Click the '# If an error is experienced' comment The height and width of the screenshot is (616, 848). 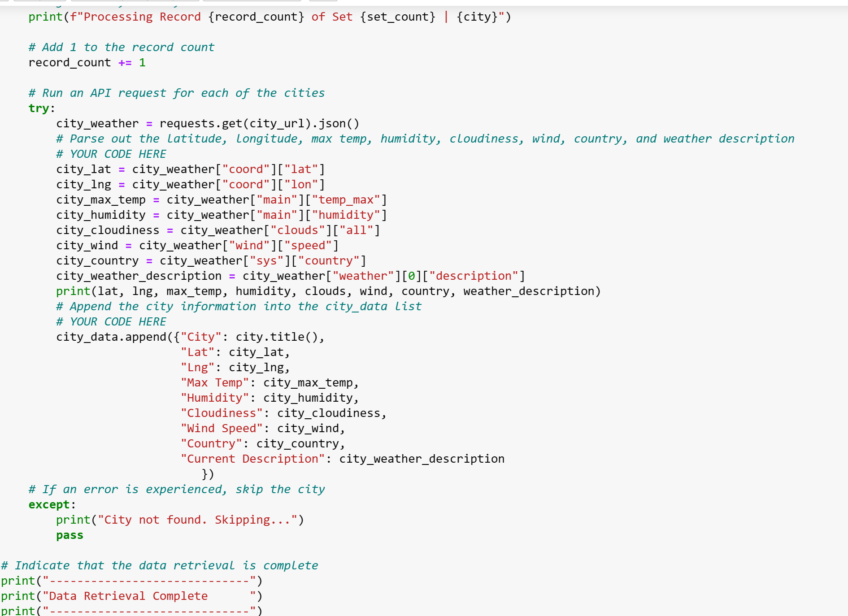pyautogui.click(x=177, y=490)
